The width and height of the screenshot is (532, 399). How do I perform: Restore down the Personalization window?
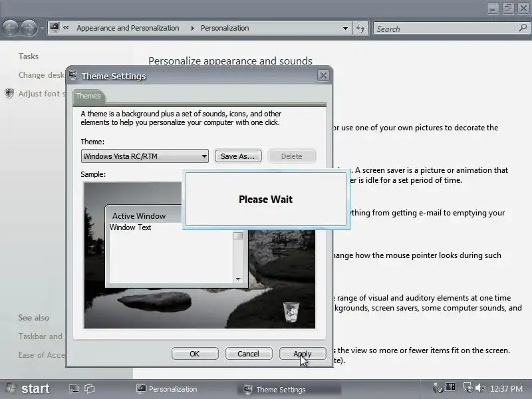point(508,8)
